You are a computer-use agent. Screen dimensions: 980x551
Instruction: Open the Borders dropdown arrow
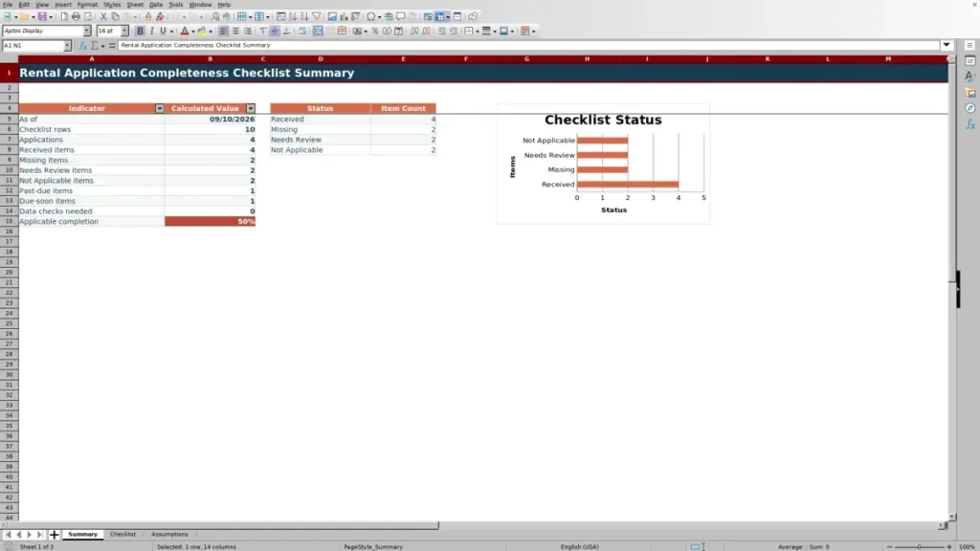click(x=478, y=32)
